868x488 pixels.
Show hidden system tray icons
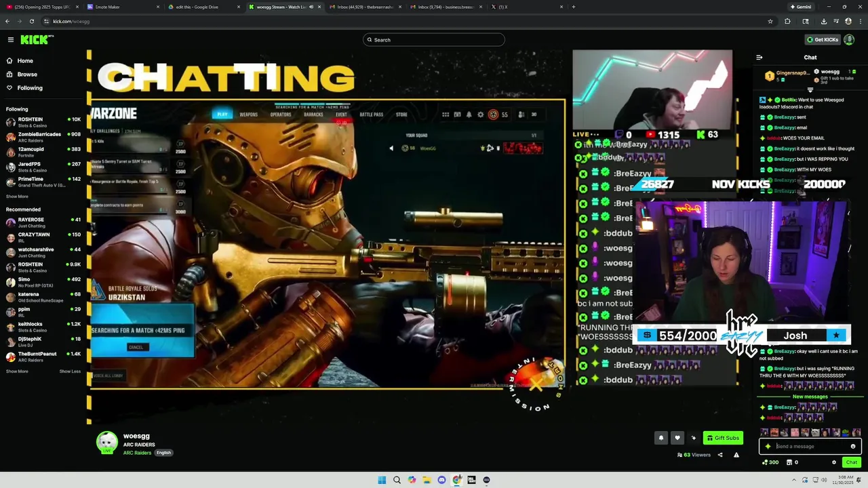click(x=794, y=480)
